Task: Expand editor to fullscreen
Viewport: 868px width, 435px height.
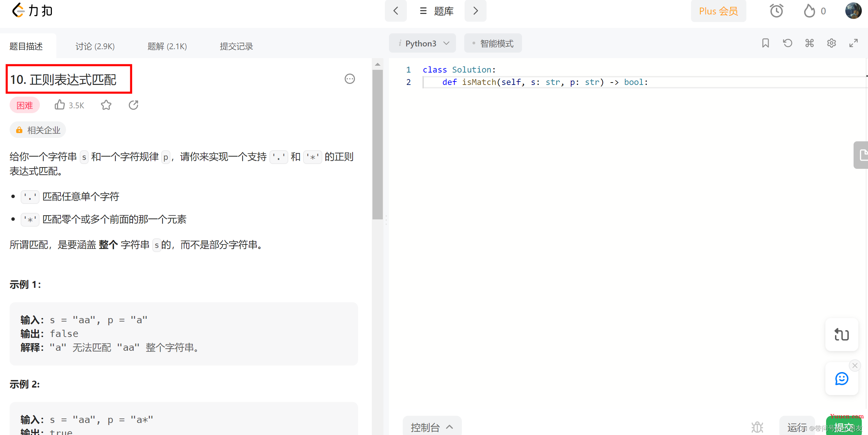Action: 853,43
